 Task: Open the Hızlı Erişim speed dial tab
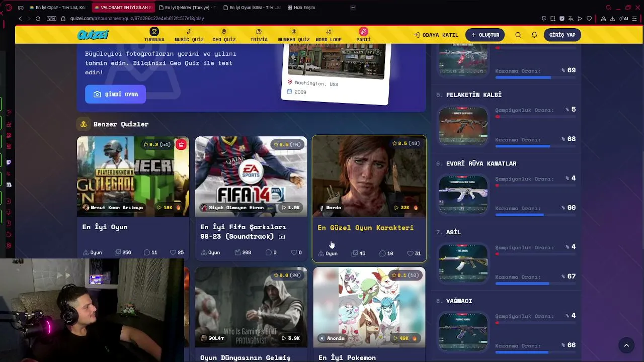301,8
